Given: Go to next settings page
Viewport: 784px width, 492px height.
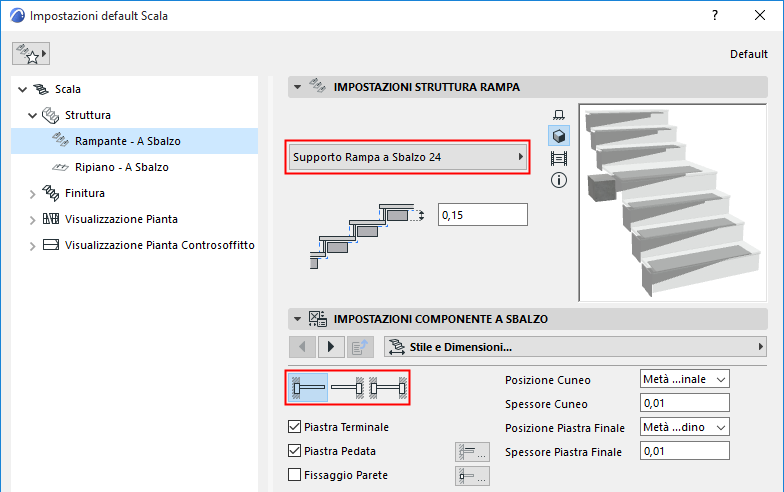Looking at the screenshot, I should click(x=331, y=347).
